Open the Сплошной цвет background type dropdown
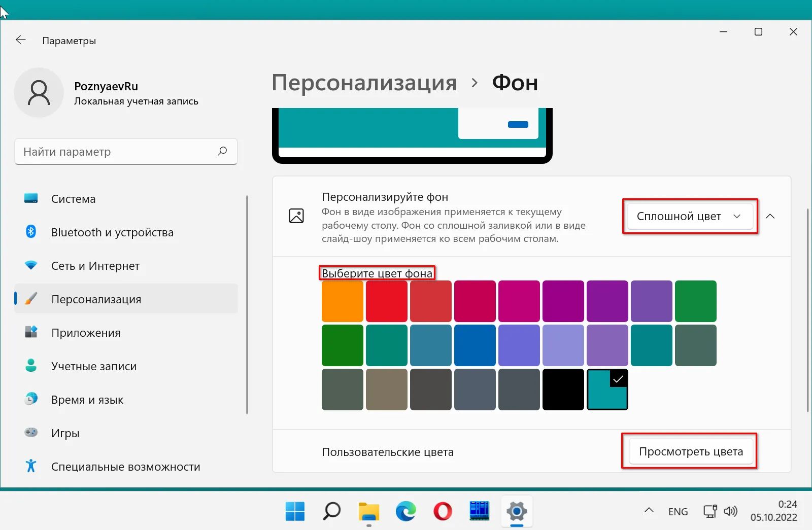Screen dimensions: 812x530 point(689,217)
